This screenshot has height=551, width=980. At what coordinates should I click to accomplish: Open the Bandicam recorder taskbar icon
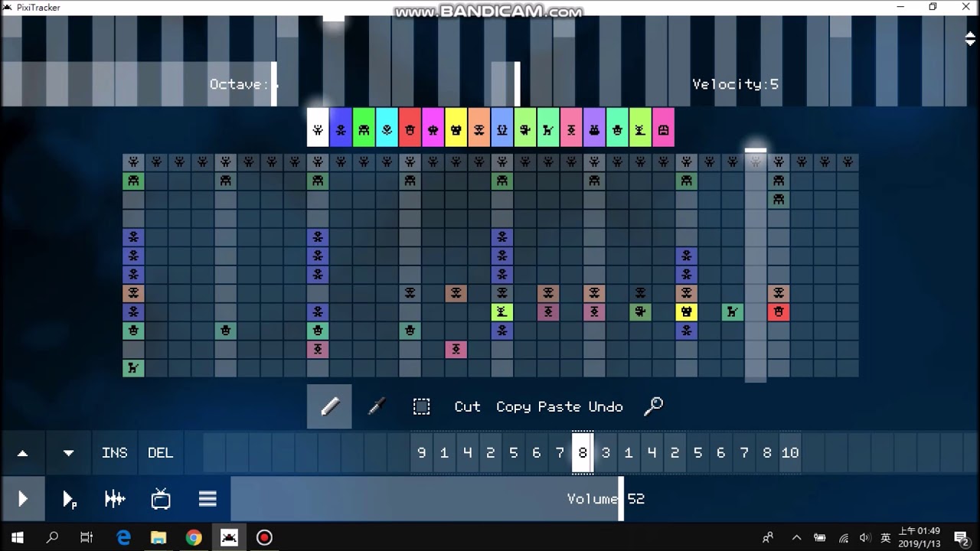[x=264, y=537]
